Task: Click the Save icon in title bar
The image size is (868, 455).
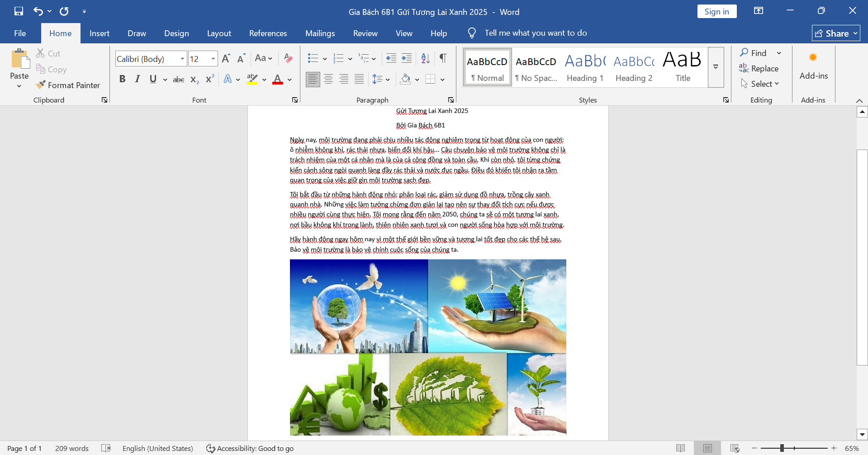Action: 19,11
